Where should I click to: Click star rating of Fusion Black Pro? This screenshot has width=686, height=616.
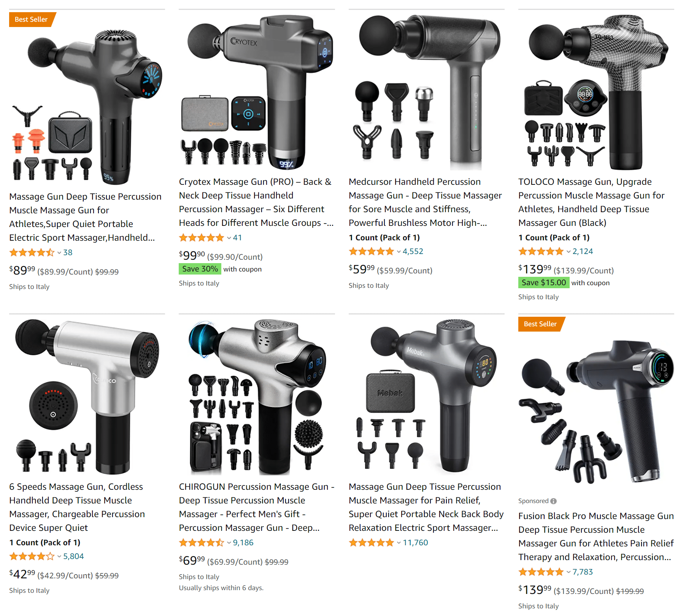click(x=541, y=572)
